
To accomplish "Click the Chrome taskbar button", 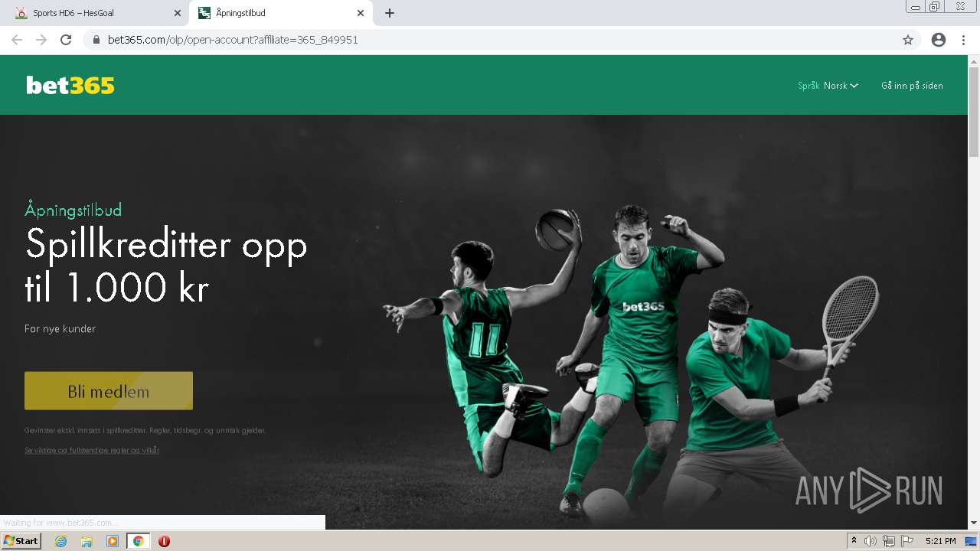I will pyautogui.click(x=138, y=541).
